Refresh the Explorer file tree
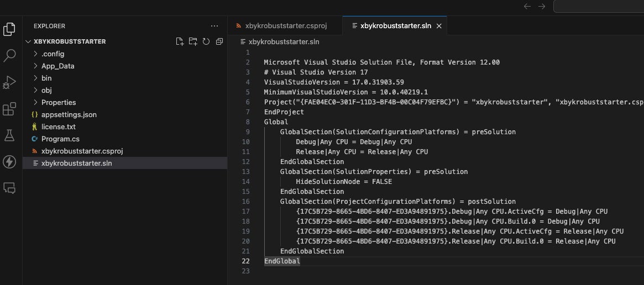Screen dimensions: 644x285 (x=206, y=41)
